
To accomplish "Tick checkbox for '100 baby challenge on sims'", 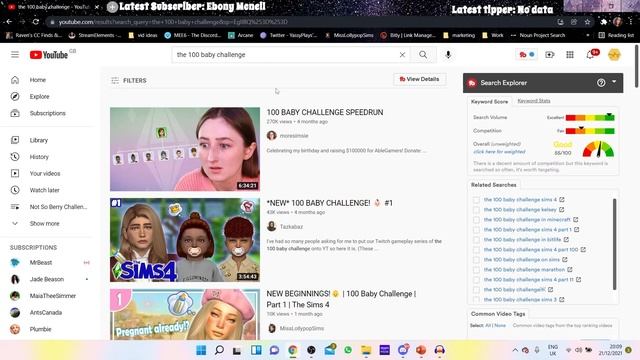I will (x=476, y=260).
